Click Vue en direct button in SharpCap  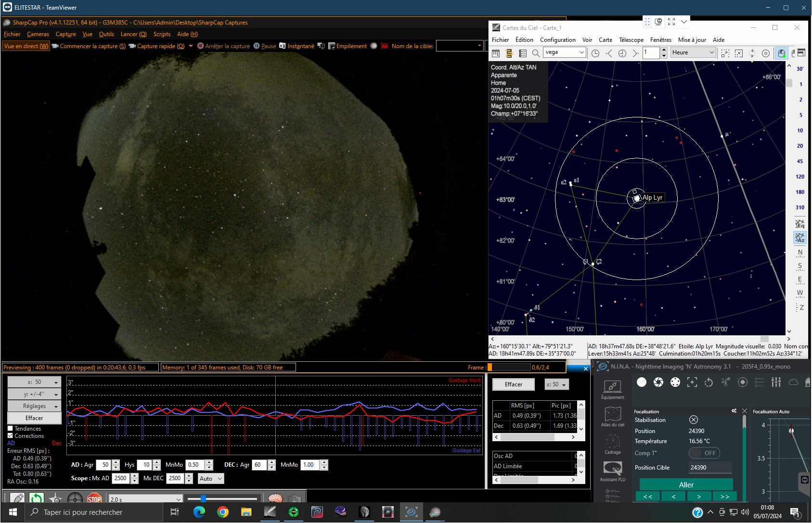(x=26, y=46)
